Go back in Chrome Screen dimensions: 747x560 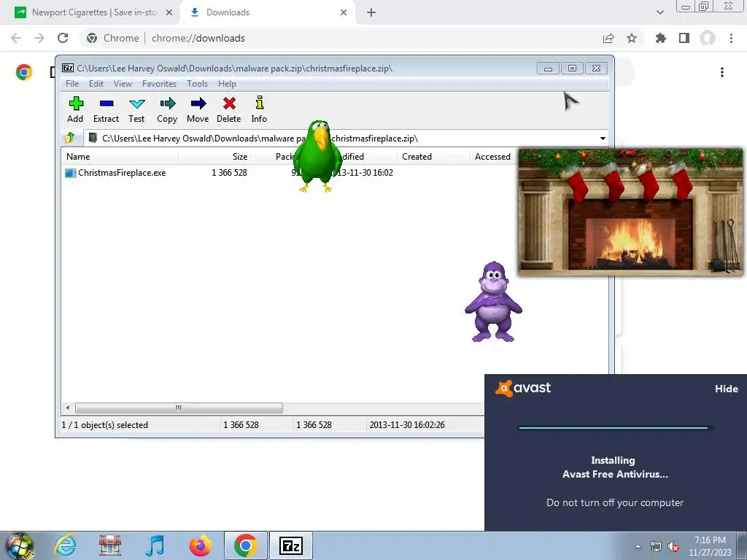pyautogui.click(x=16, y=38)
